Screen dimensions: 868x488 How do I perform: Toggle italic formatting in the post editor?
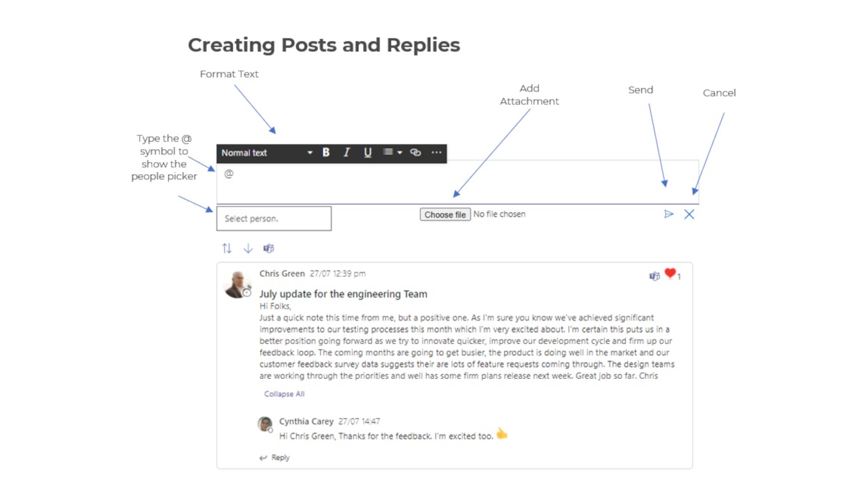(x=347, y=152)
